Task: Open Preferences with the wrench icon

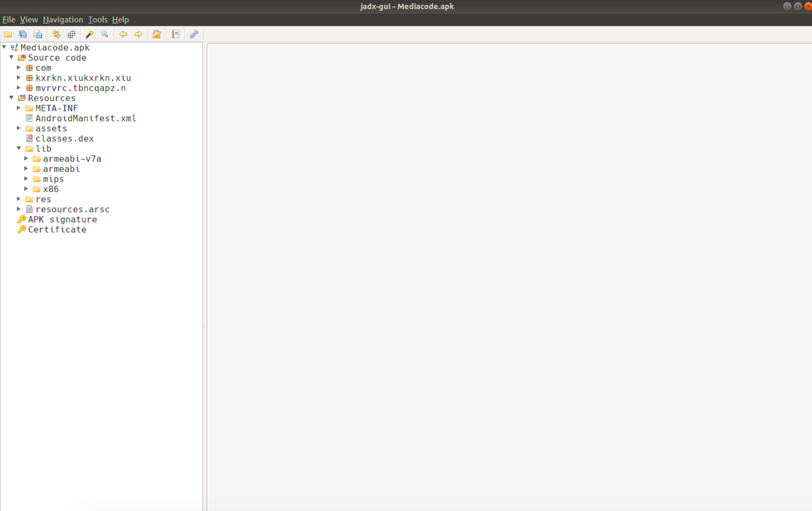Action: [x=194, y=34]
